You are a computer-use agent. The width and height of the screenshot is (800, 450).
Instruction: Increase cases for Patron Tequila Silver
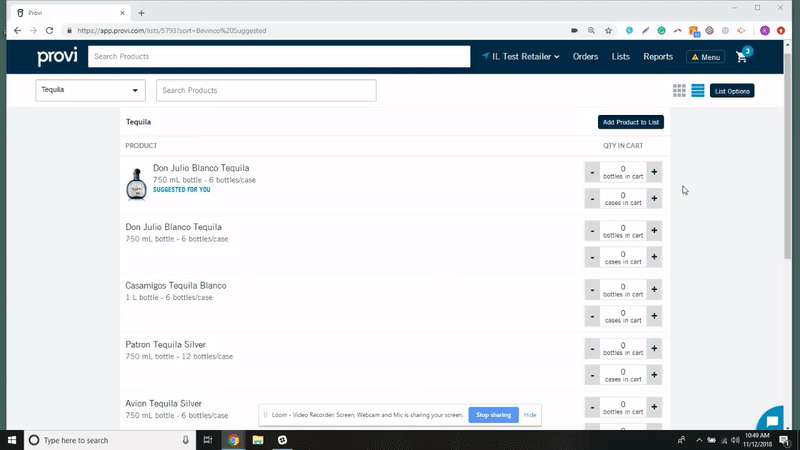tap(654, 375)
